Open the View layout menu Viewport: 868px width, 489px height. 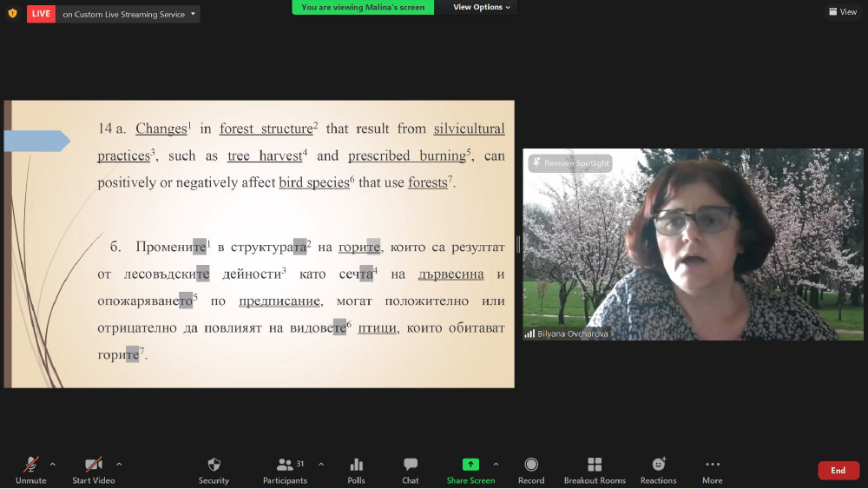(x=843, y=12)
